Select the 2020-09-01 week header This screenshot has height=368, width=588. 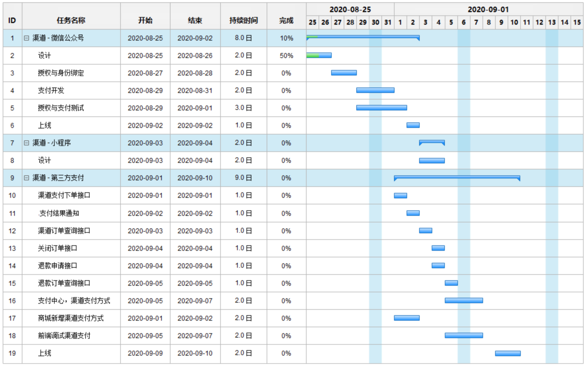point(488,10)
